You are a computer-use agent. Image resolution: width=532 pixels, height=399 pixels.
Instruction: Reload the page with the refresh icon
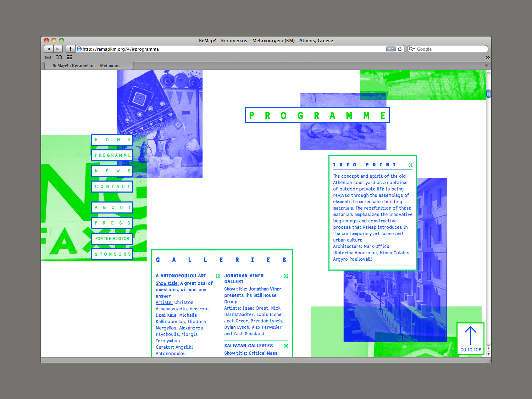[400, 49]
